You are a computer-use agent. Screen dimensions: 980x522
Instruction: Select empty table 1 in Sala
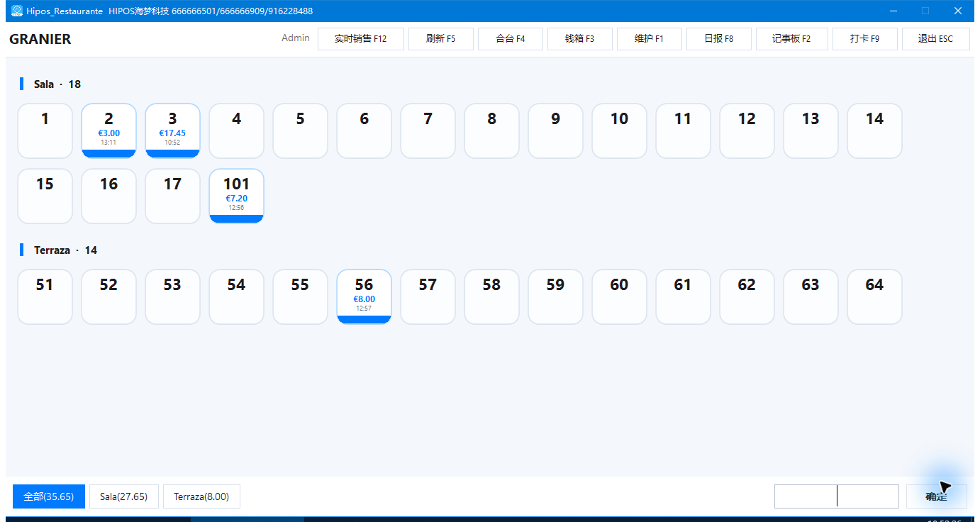(x=45, y=130)
